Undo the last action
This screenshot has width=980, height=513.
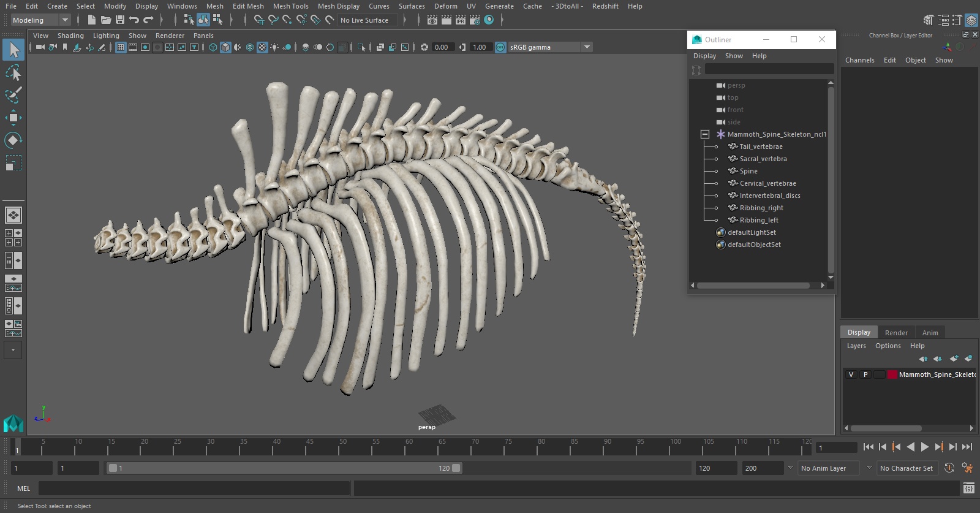tap(134, 20)
